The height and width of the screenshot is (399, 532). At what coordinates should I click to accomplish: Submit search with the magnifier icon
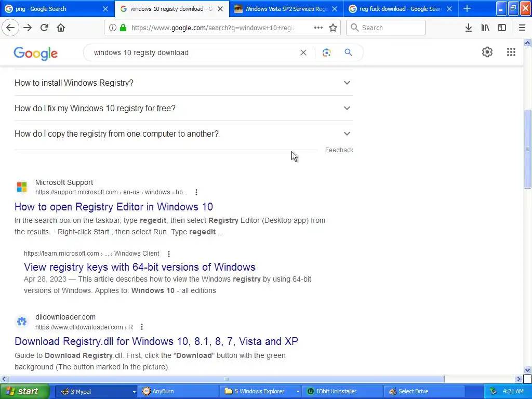pos(348,52)
